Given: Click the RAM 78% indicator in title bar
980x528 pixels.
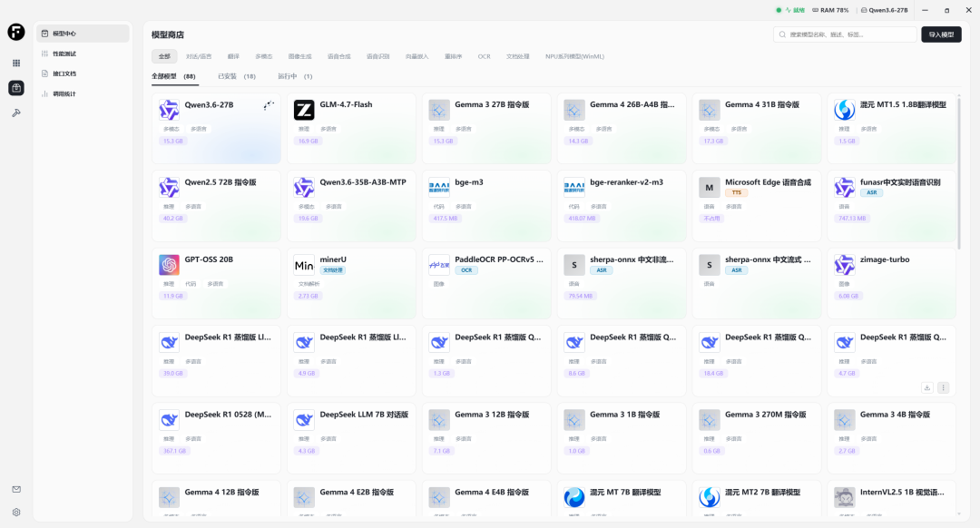Looking at the screenshot, I should [x=830, y=10].
